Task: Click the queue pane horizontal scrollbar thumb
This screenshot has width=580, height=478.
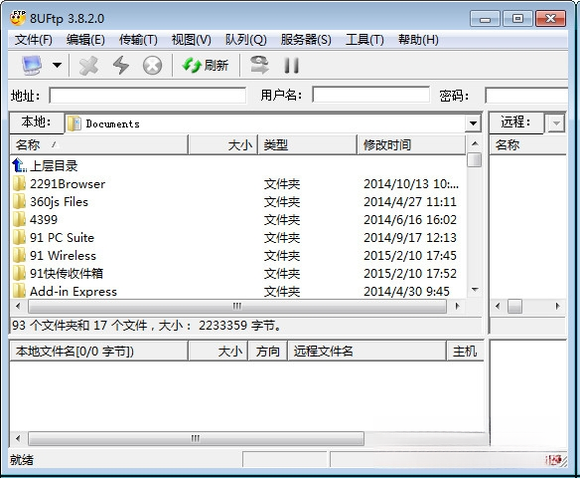Action: click(x=196, y=438)
